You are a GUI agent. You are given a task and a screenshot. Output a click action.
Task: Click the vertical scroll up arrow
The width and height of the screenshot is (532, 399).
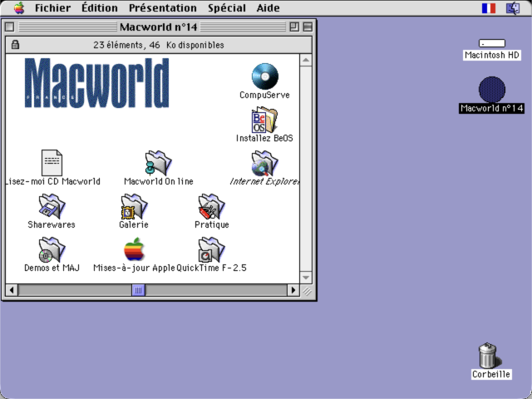pos(306,60)
